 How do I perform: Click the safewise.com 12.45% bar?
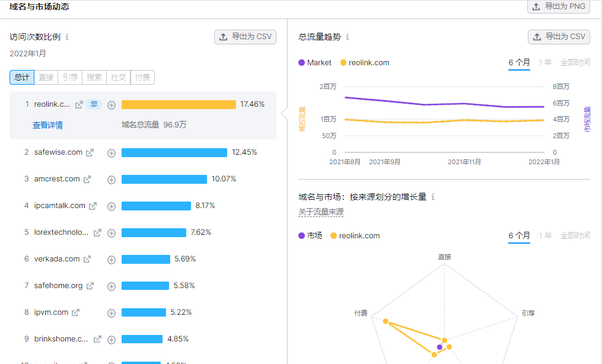click(x=174, y=153)
